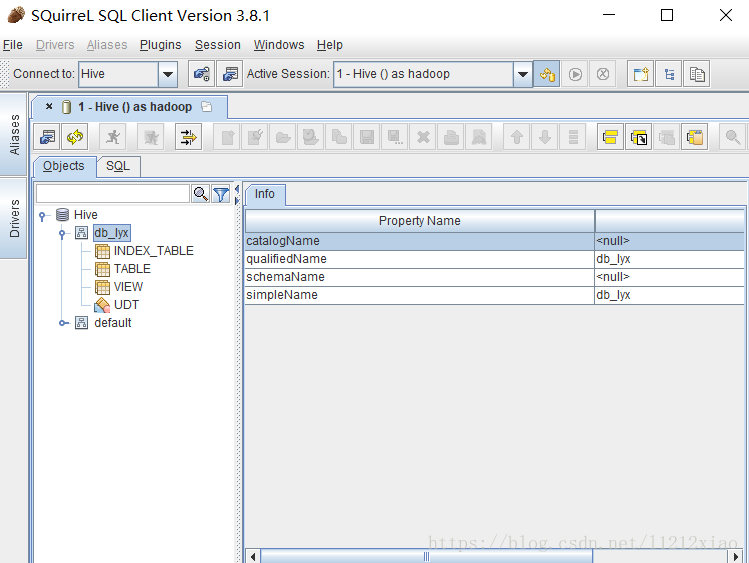Screen dimensions: 749x563
Task: Select the UDT tree node
Action: tap(127, 305)
